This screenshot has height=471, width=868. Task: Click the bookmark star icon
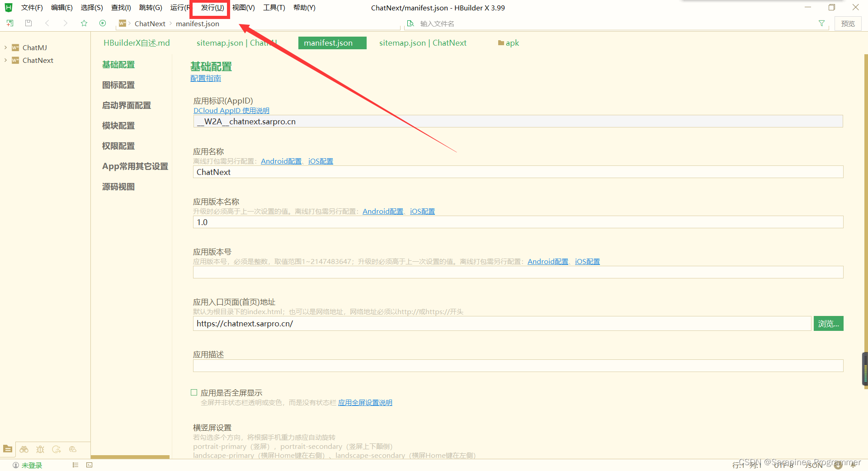(x=84, y=23)
